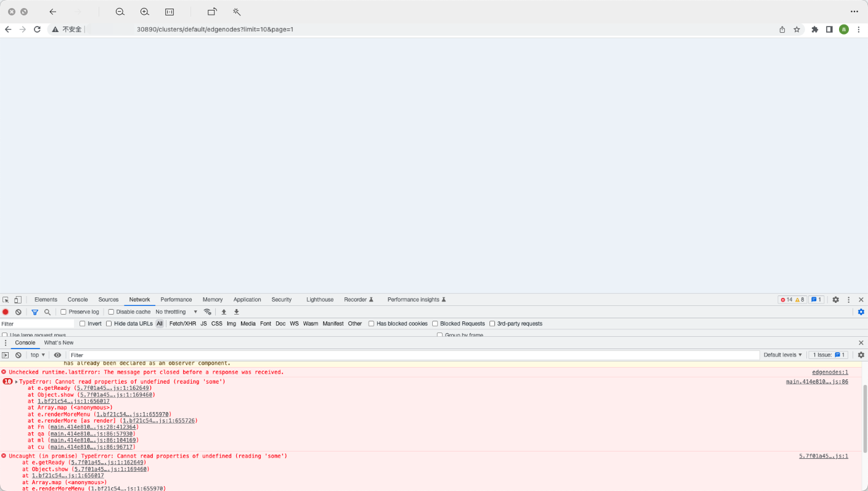Share this page icon in address bar
Image resolution: width=868 pixels, height=491 pixels.
coord(782,29)
